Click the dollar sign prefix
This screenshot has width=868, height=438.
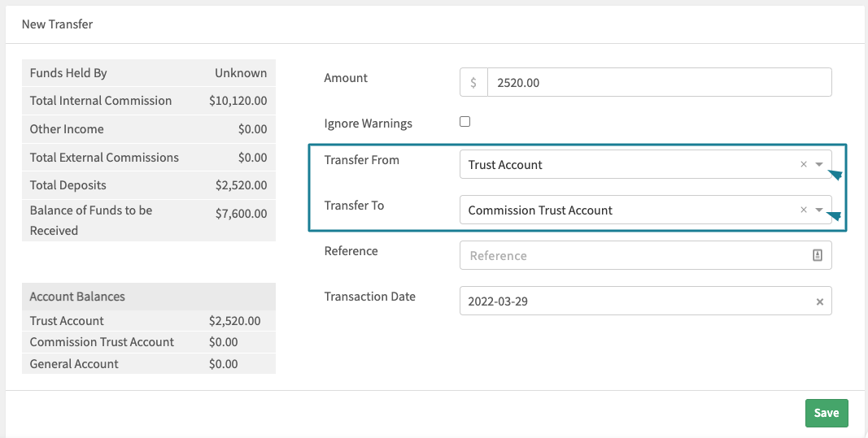(473, 82)
